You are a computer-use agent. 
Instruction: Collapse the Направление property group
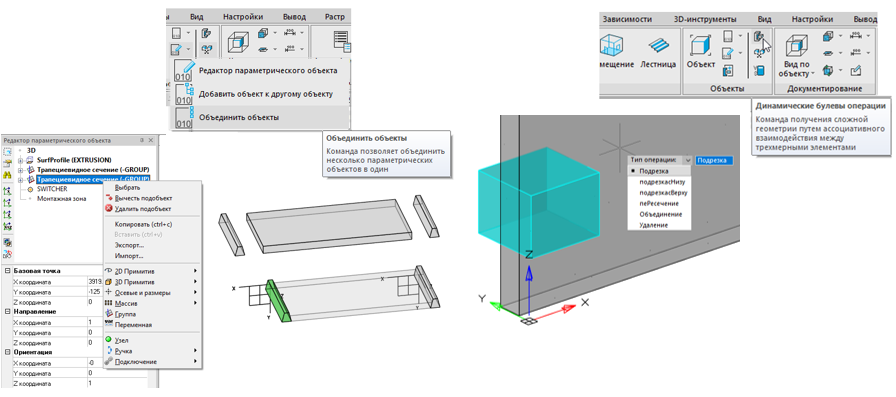pos(7,311)
